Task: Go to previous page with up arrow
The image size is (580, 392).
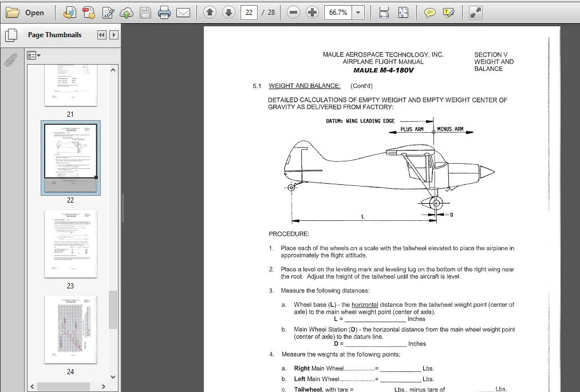Action: (210, 13)
